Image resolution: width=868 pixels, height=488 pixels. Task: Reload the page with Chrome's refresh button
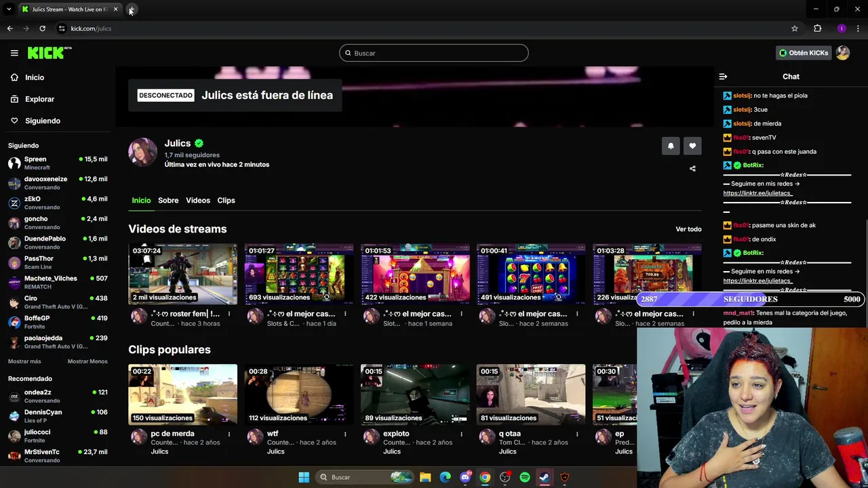(x=42, y=28)
